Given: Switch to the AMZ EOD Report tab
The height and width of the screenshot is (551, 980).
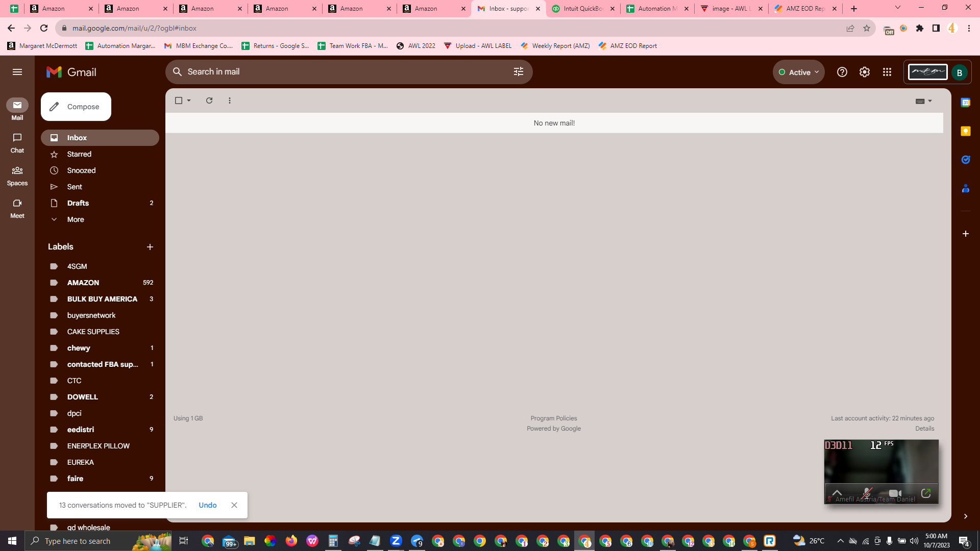Looking at the screenshot, I should [805, 9].
